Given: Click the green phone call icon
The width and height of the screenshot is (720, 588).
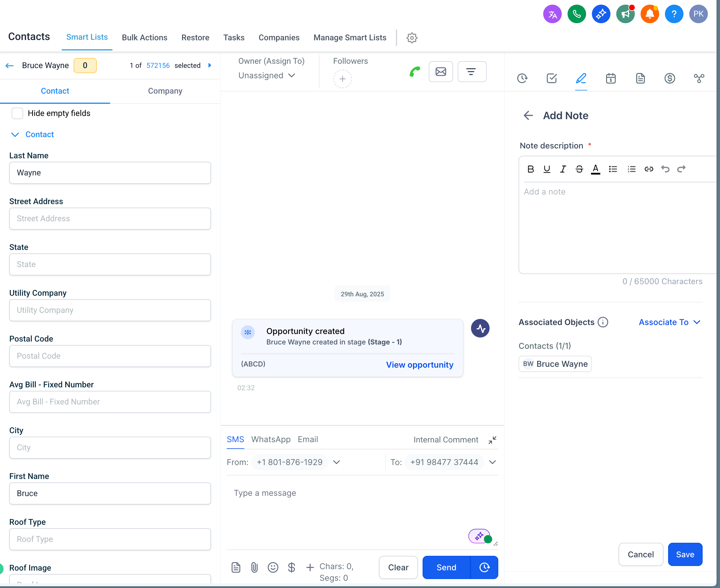Looking at the screenshot, I should point(414,71).
